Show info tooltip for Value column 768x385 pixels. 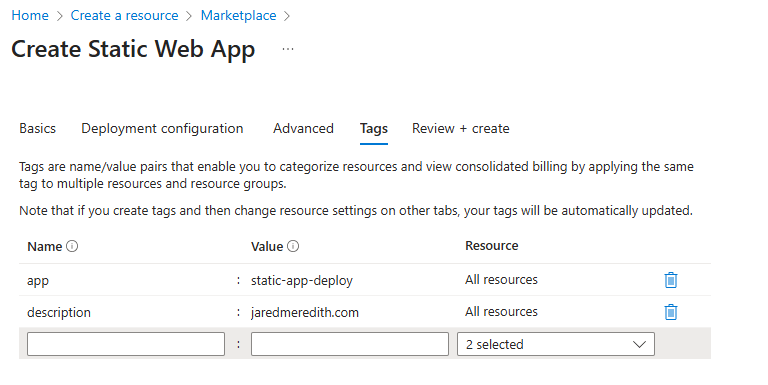point(293,246)
